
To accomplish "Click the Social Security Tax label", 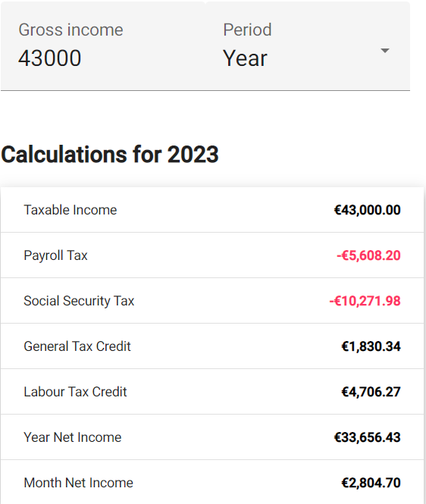I will pyautogui.click(x=79, y=301).
